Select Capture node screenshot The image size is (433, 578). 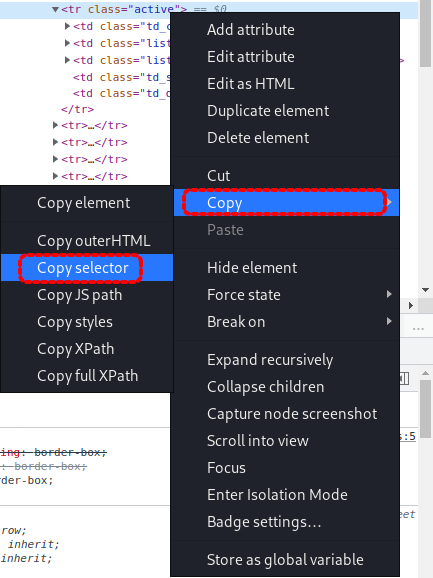286,414
